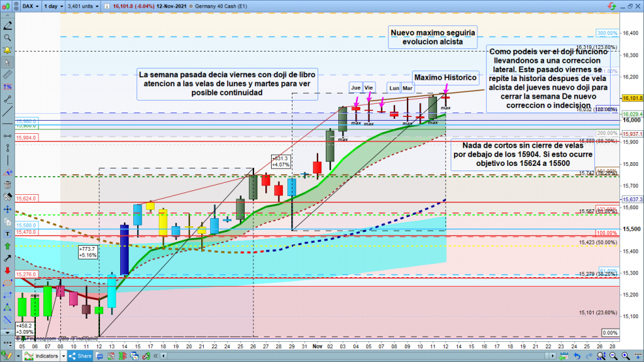Select the arrow cursor pointer tool

coord(8,62)
